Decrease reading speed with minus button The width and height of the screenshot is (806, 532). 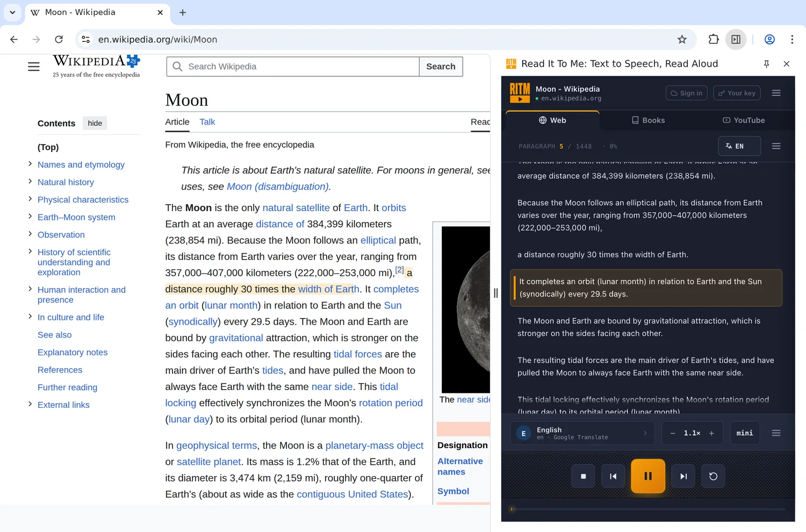pyautogui.click(x=672, y=433)
